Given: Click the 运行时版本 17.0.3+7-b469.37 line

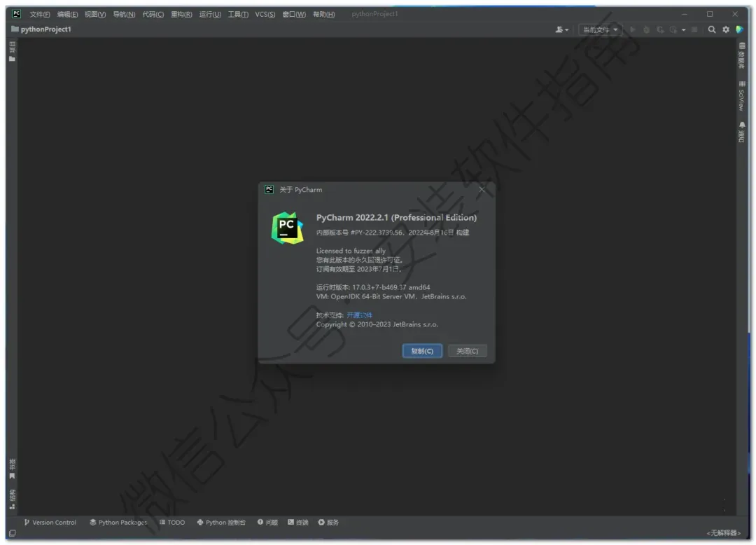Looking at the screenshot, I should point(372,287).
